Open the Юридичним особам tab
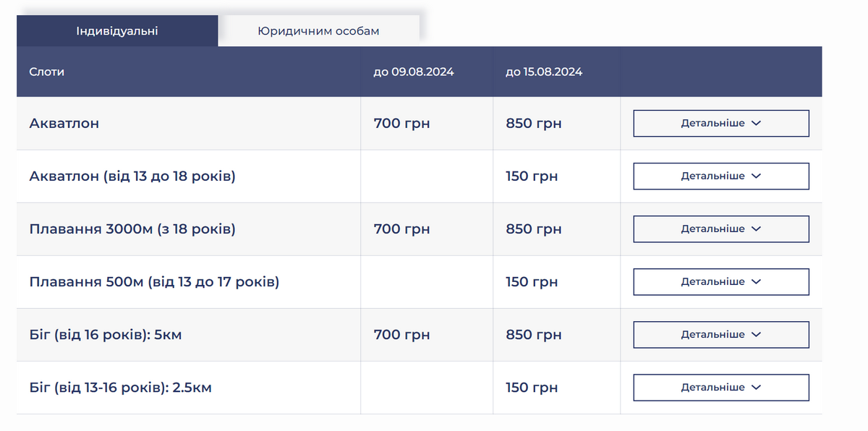 318,31
